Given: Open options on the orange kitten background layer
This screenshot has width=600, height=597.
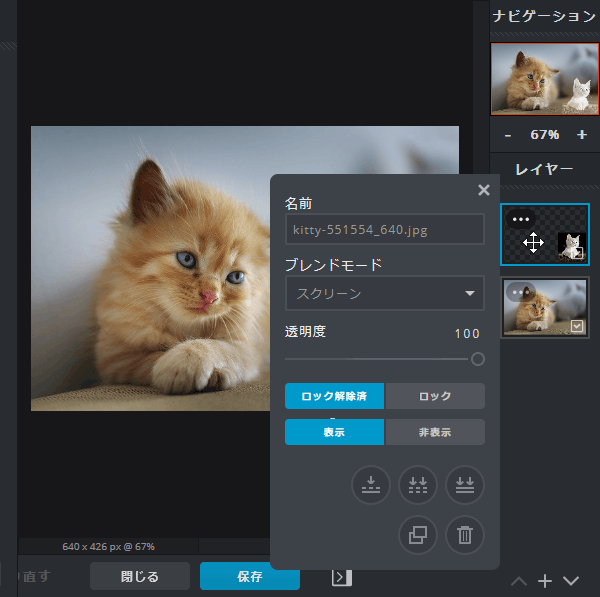Looking at the screenshot, I should [521, 292].
